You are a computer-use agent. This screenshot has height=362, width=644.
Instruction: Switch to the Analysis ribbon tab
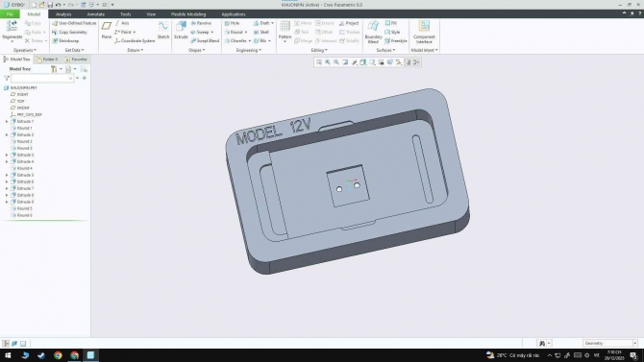click(x=63, y=14)
